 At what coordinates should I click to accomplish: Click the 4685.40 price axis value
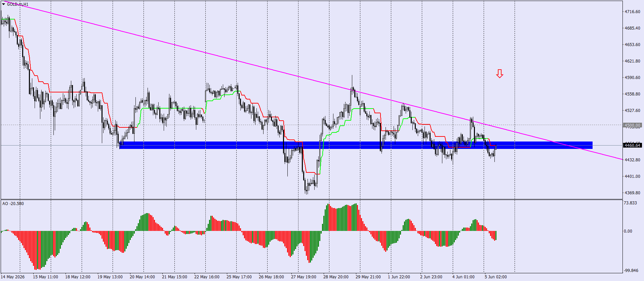click(632, 28)
